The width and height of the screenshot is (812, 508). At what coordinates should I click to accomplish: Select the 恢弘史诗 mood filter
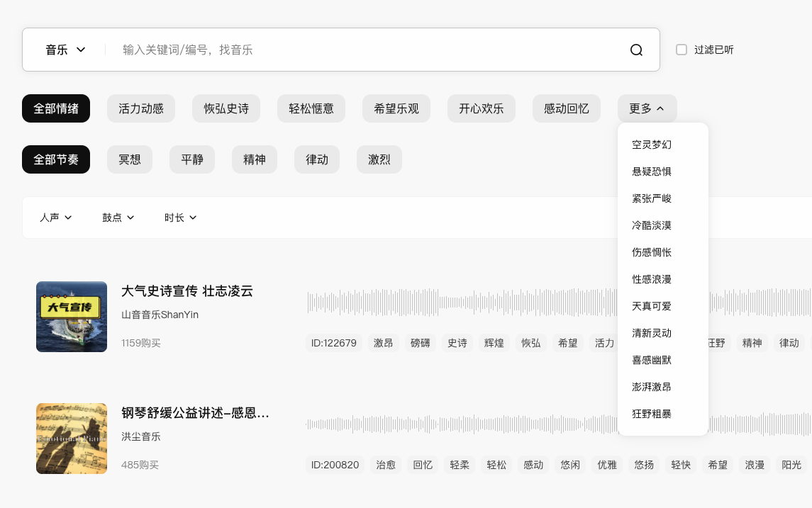tap(226, 108)
